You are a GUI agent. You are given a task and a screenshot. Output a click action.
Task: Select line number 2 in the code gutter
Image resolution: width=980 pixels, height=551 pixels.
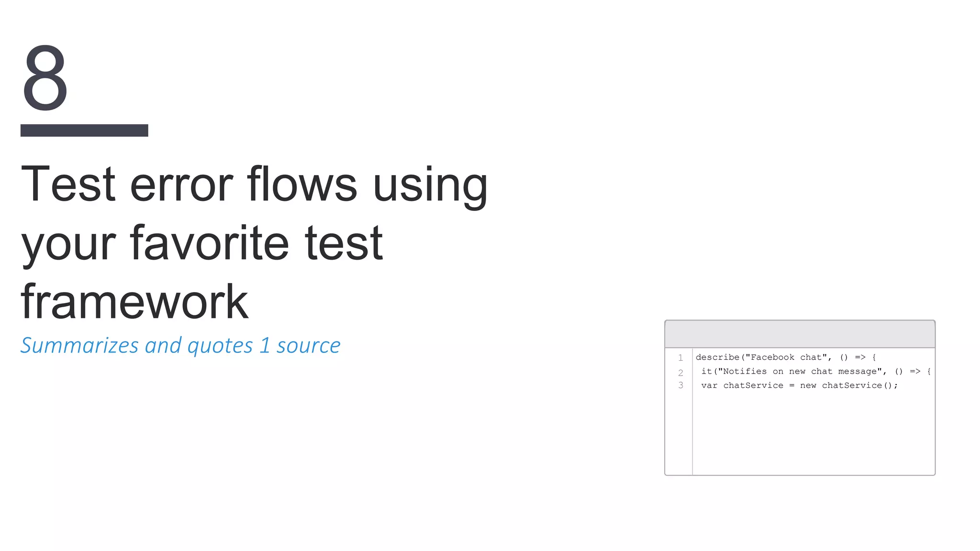[x=680, y=372]
